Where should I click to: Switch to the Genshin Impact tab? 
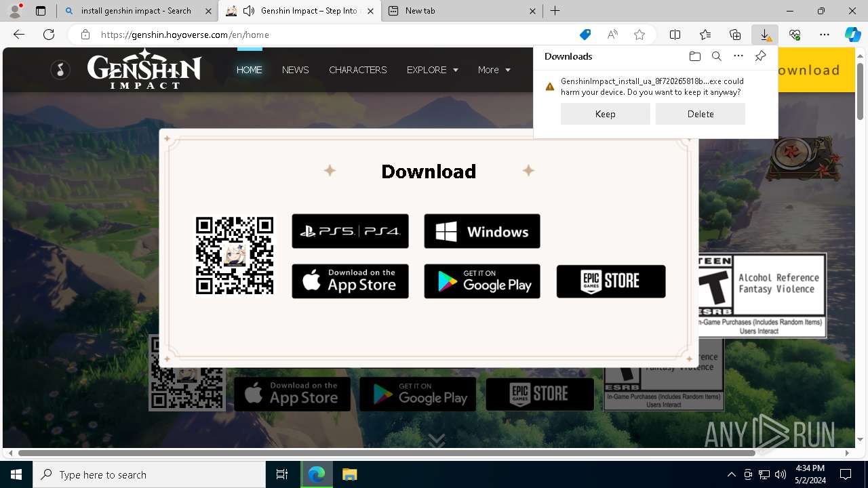point(298,11)
